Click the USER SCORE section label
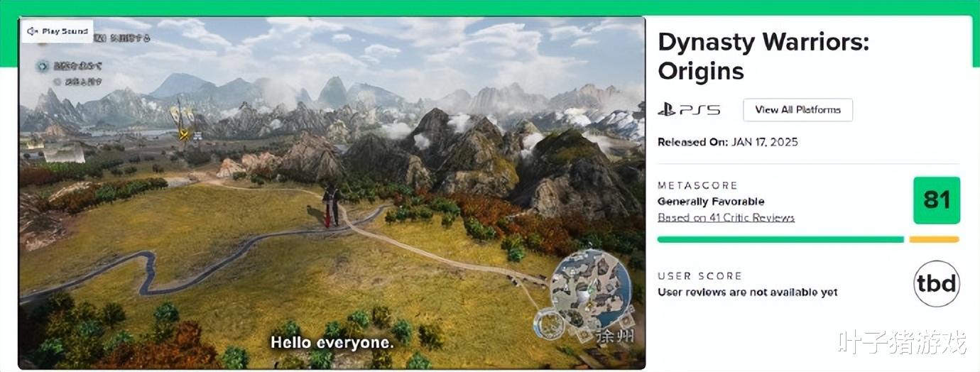Screen dimensions: 980x372 (699, 275)
